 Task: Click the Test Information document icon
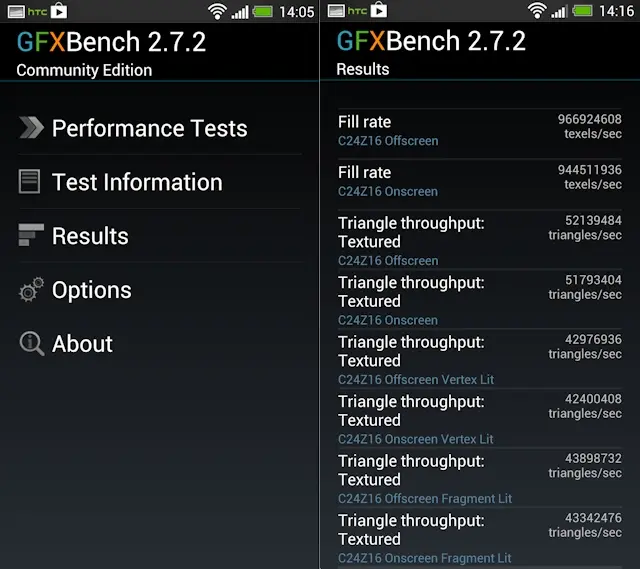(30, 182)
